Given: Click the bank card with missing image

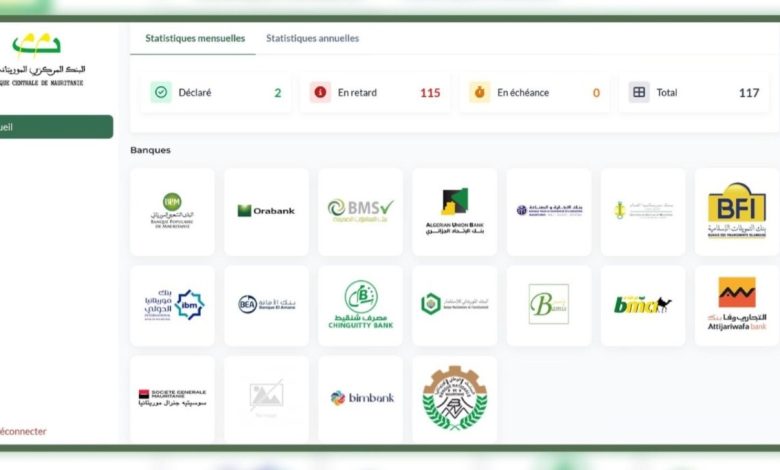Looking at the screenshot, I should (x=266, y=398).
